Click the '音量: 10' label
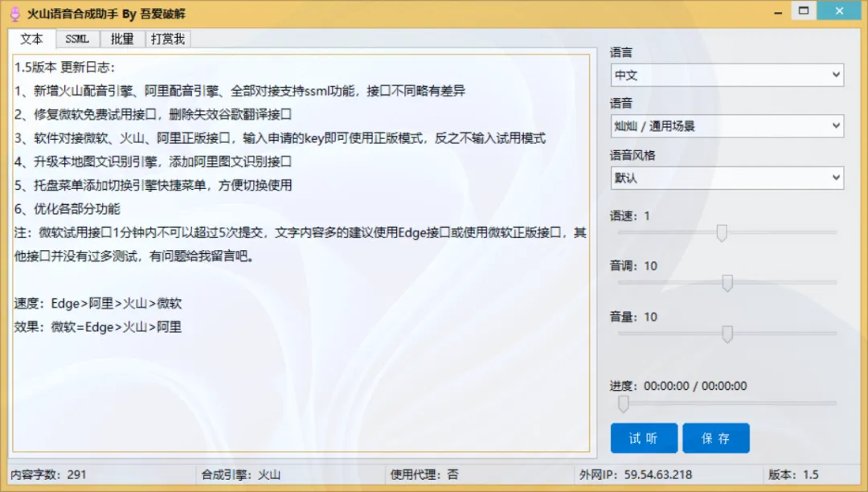The image size is (868, 492). 633,317
